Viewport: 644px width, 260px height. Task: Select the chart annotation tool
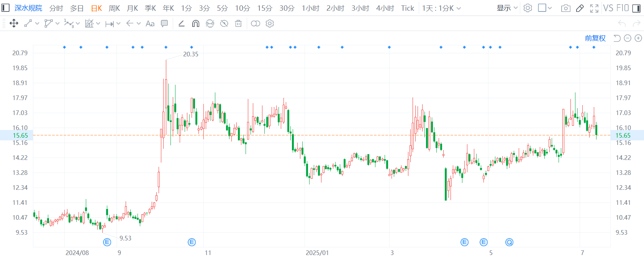89,23
